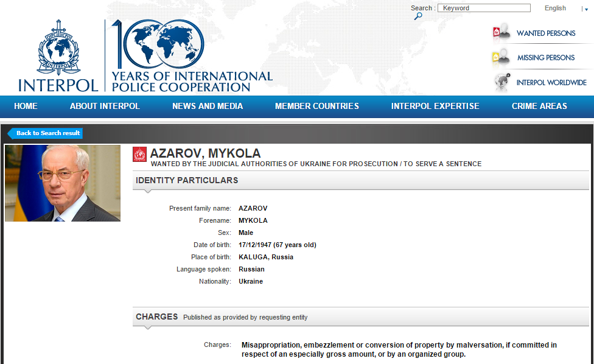Click the red notice icon beside AZAROV, MYKOLA
Viewport: 594px width, 364px height.
pos(140,155)
